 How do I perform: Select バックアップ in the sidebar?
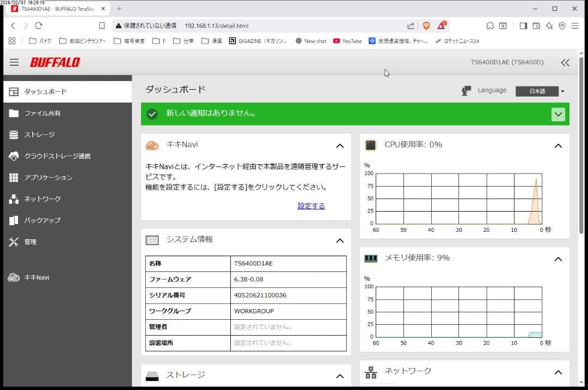click(44, 220)
